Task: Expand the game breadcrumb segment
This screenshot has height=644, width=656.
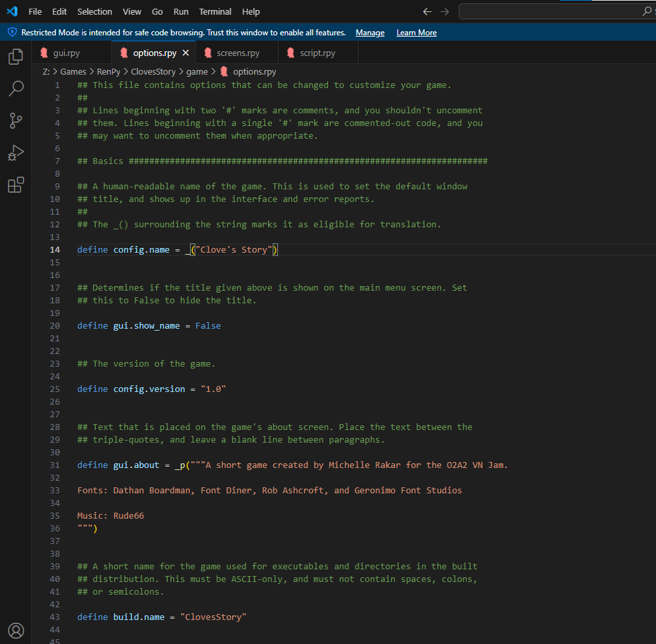Action: point(197,71)
